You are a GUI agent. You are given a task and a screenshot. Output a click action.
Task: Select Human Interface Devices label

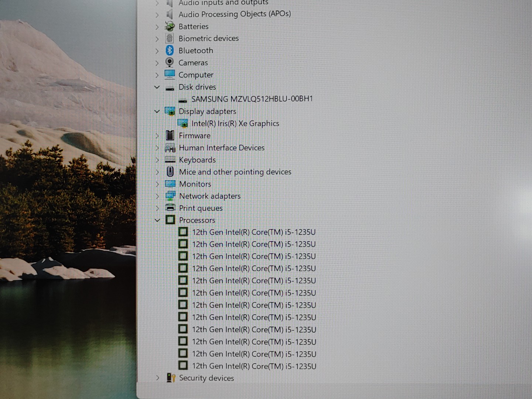point(222,148)
